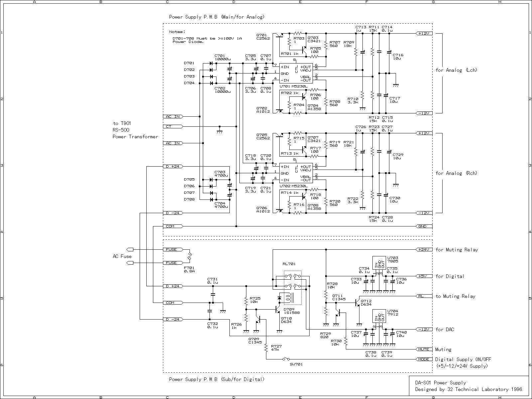Click the 'C702 10000u' capacitor label
Image resolution: width=532 pixels, height=399 pixels.
click(x=222, y=90)
